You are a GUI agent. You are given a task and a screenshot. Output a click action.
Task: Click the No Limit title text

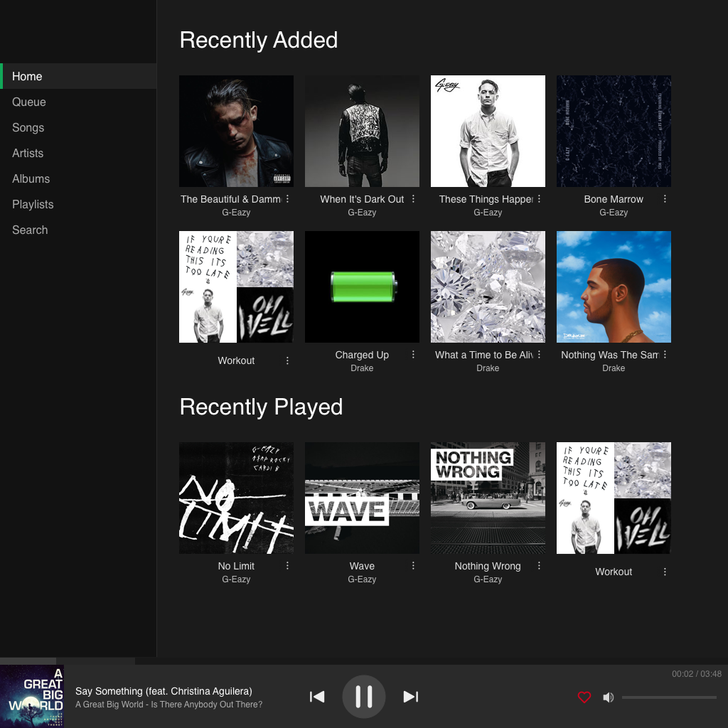236,566
